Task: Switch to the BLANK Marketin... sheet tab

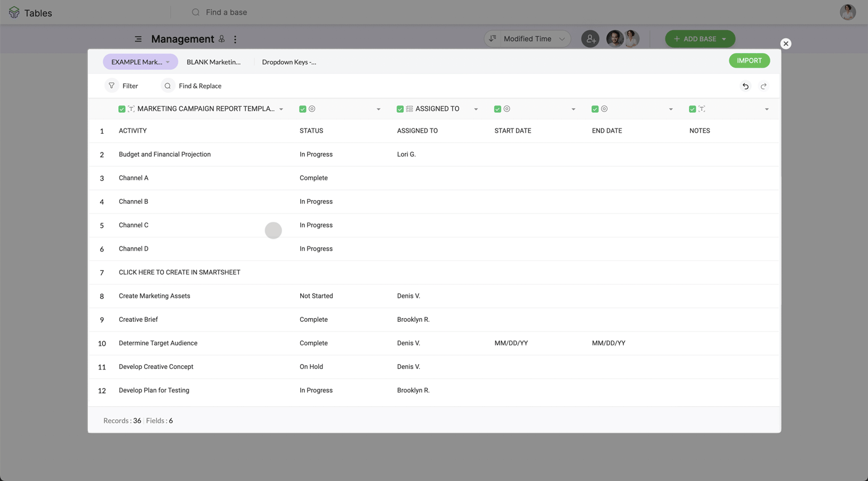Action: pos(213,62)
